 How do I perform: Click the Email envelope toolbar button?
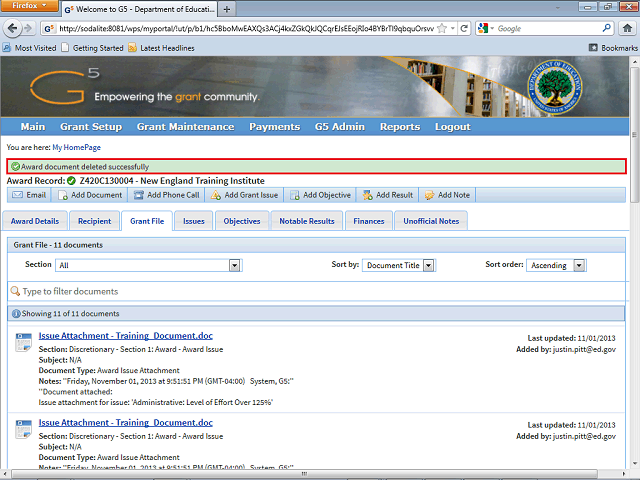pyautogui.click(x=29, y=195)
